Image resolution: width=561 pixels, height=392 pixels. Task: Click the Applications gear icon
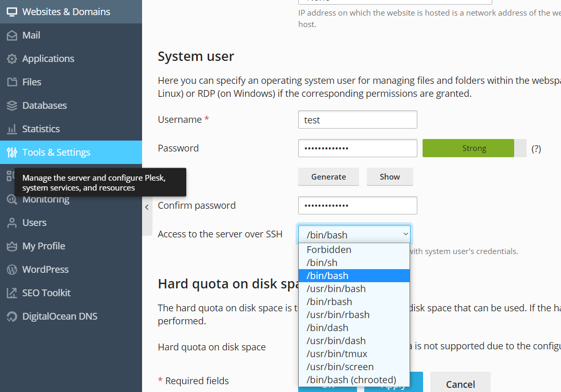click(11, 59)
